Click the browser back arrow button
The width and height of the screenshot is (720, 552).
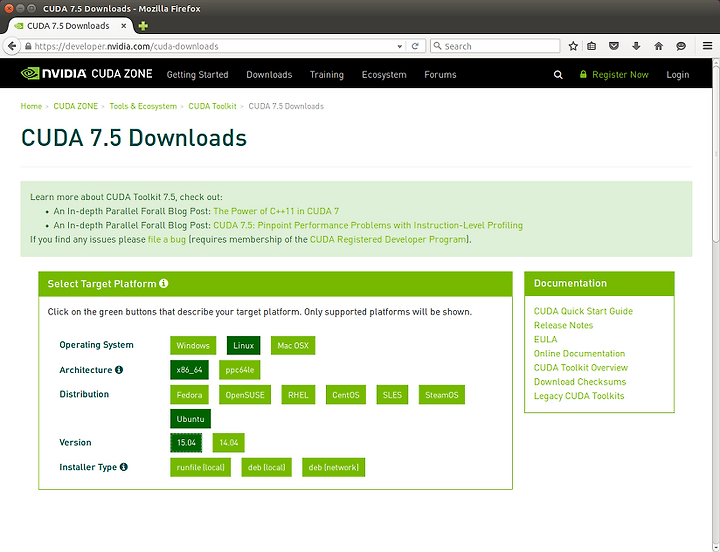pos(12,46)
